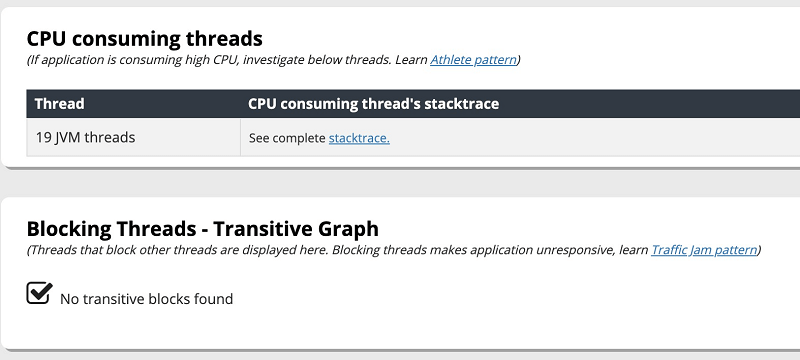Screen dimensions: 800x360
Task: Click the See complete text in stacktrace cell
Action: tap(287, 138)
